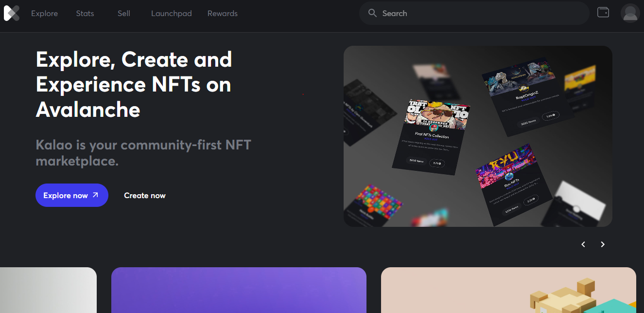This screenshot has width=644, height=313.
Task: Open the Rewards page
Action: (223, 14)
